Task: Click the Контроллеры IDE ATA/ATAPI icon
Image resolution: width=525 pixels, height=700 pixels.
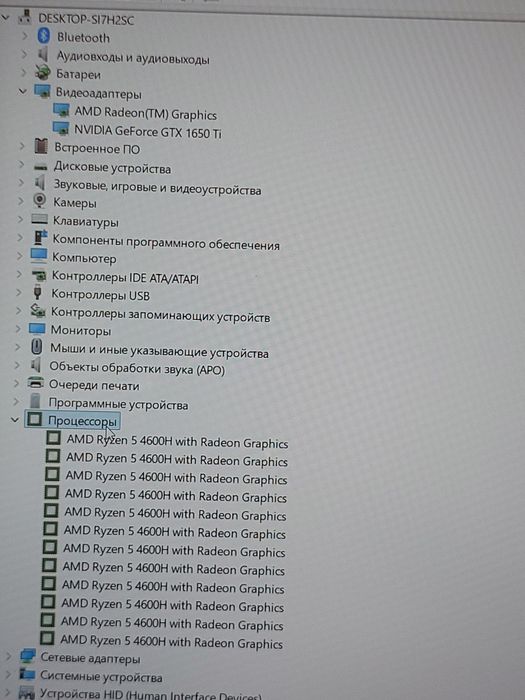Action: pyautogui.click(x=39, y=275)
